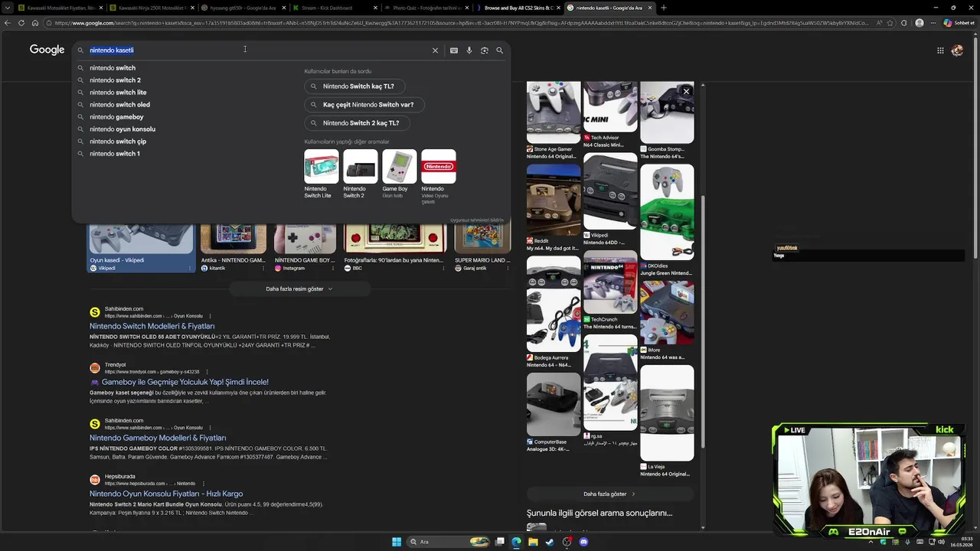Image resolution: width=980 pixels, height=551 pixels.
Task: Open File Explorer from the taskbar
Action: click(533, 542)
